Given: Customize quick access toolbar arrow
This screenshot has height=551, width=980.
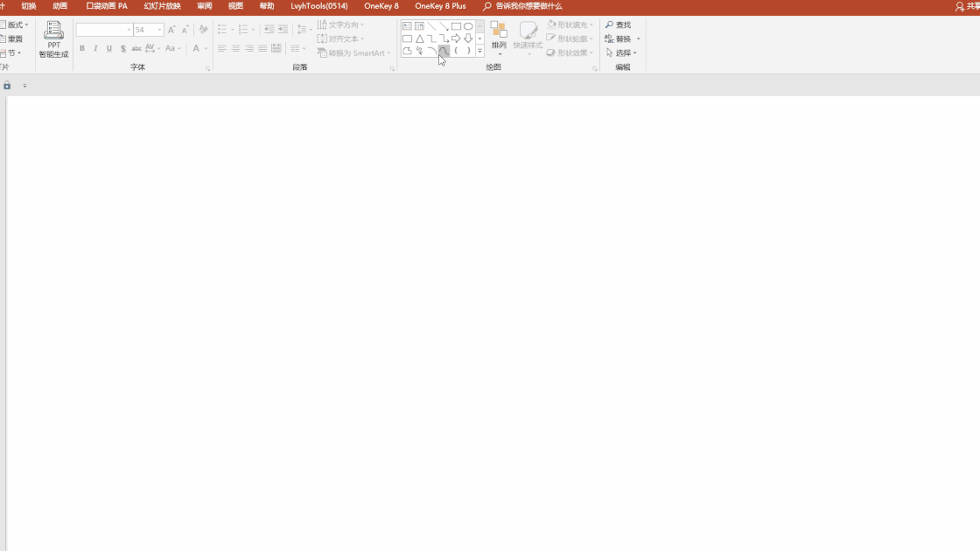Looking at the screenshot, I should tap(25, 86).
